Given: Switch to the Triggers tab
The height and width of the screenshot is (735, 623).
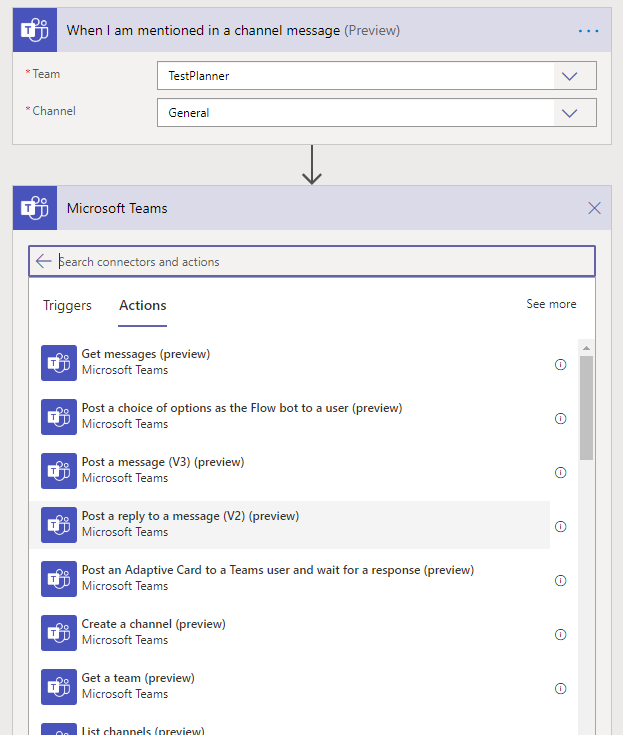Looking at the screenshot, I should tap(67, 305).
